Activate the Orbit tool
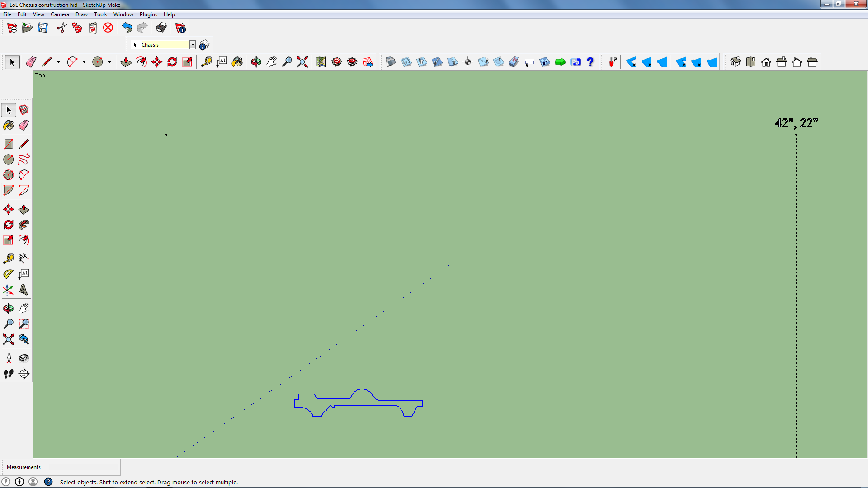 click(x=255, y=62)
